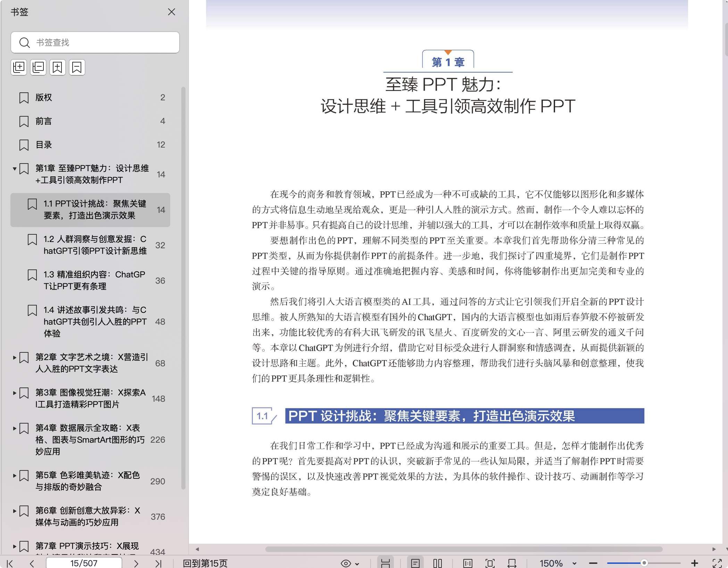Adjust the zoom slider handle
Screen dimensions: 728x568
pos(644,563)
